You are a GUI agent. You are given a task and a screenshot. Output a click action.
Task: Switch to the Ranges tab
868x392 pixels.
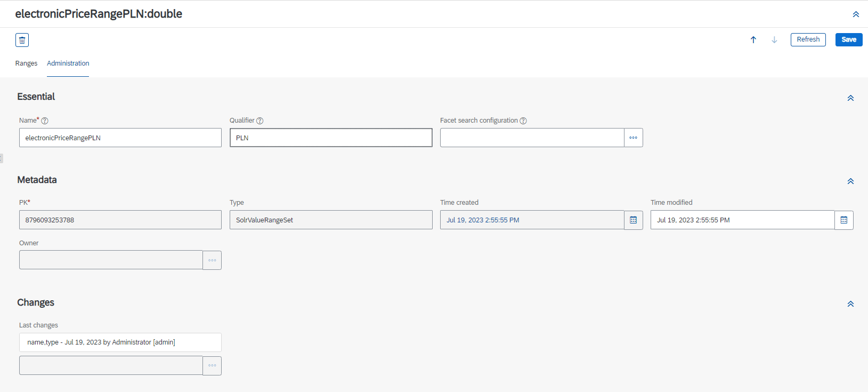(26, 63)
